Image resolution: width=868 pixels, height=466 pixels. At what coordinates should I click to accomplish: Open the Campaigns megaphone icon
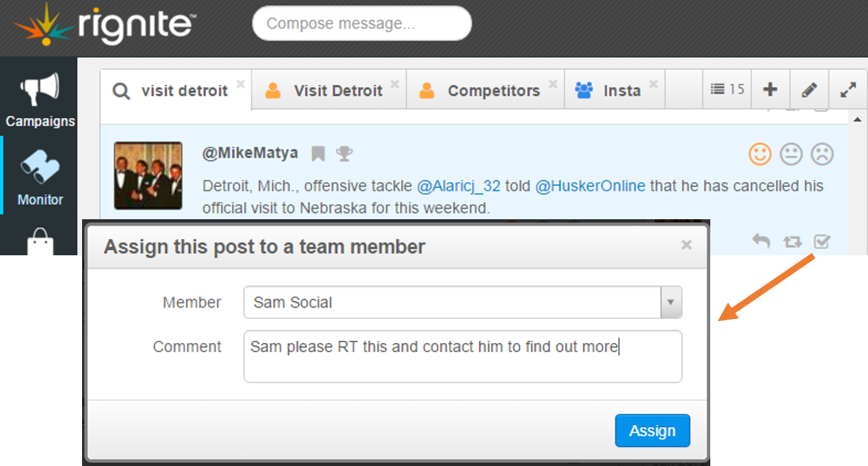point(39,91)
